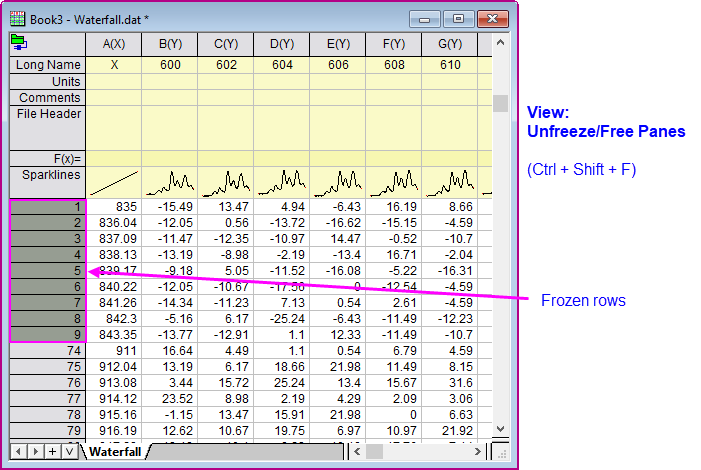Screen dimensions: 701x470
Task: Select row header 79
Action: point(47,431)
